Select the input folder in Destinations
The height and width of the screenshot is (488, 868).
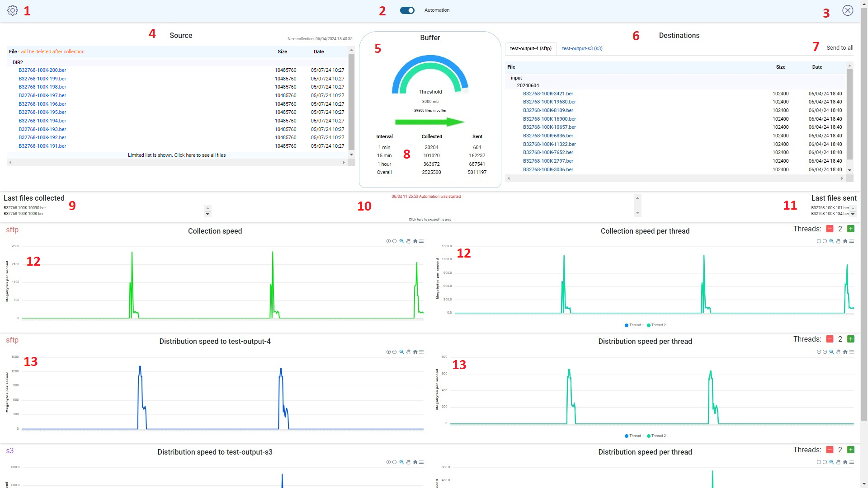(x=516, y=78)
